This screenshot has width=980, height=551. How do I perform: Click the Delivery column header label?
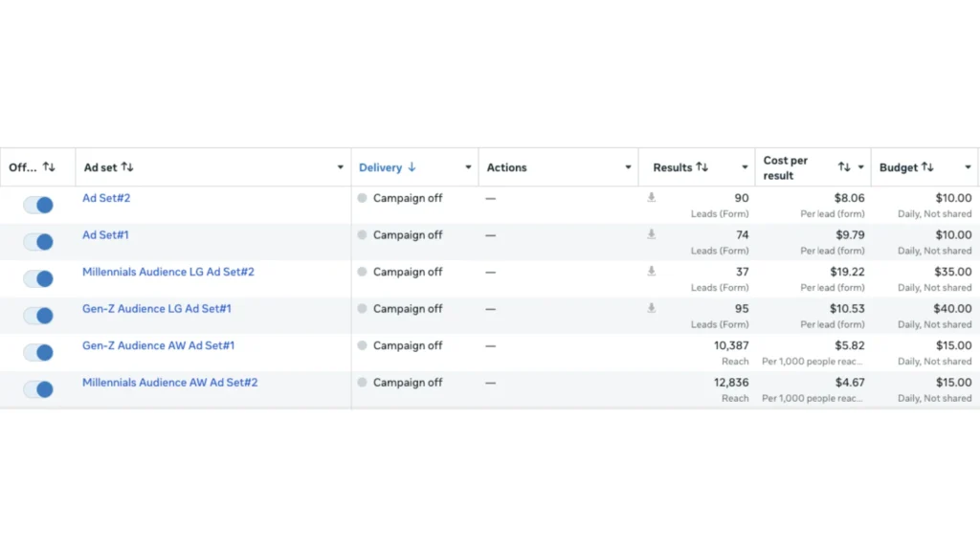pos(380,167)
